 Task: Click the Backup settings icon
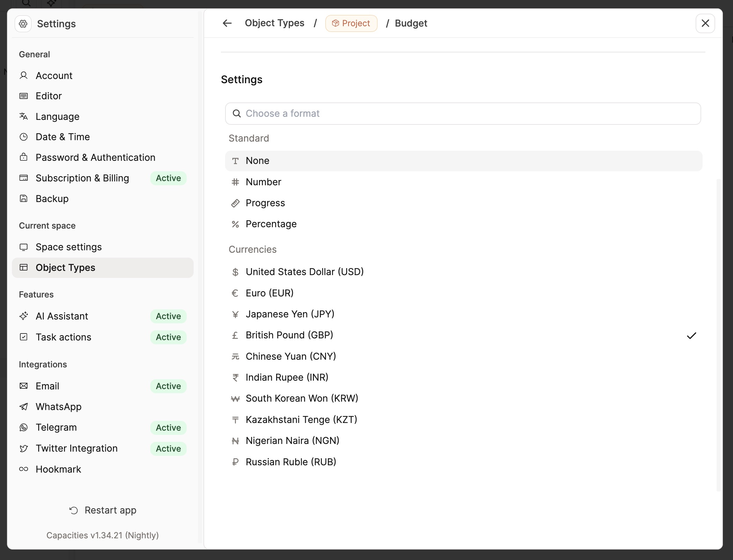[23, 198]
